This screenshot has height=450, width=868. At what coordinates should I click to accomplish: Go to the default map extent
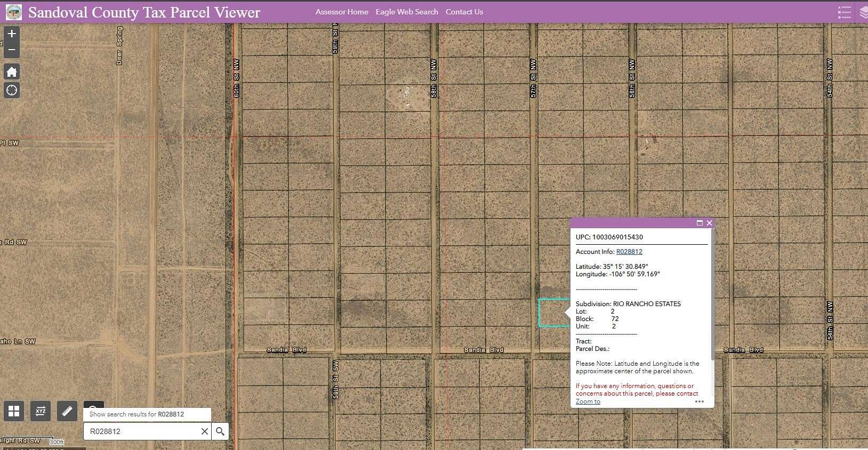(12, 71)
